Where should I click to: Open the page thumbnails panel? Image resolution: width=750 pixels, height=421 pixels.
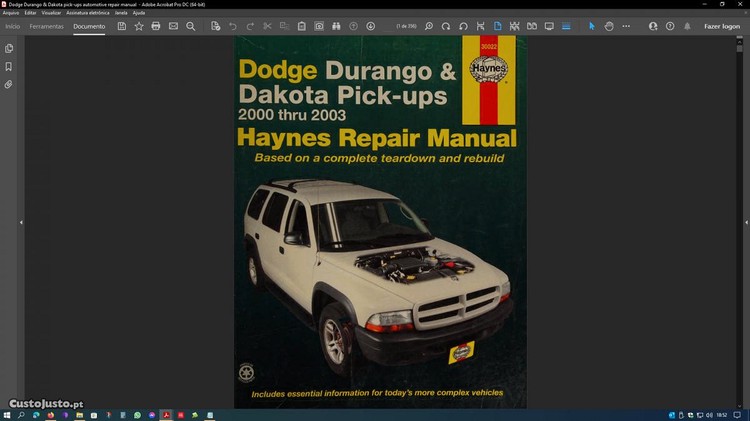[9, 48]
